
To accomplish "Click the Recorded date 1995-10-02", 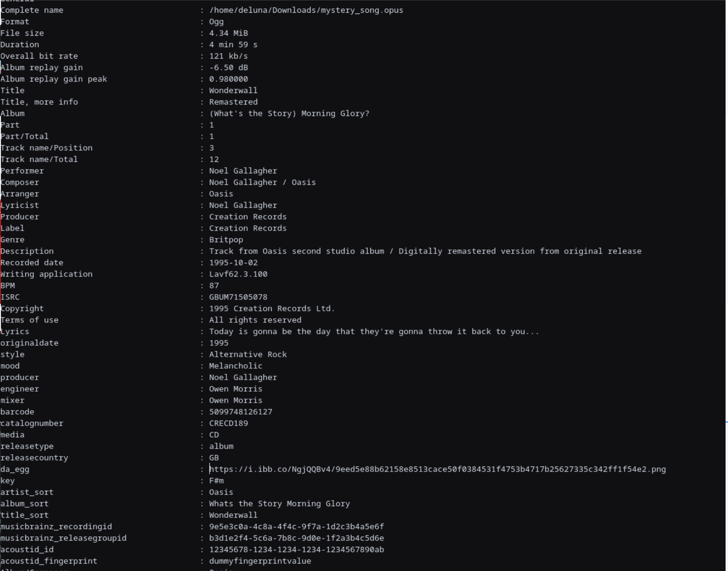I will coord(233,263).
